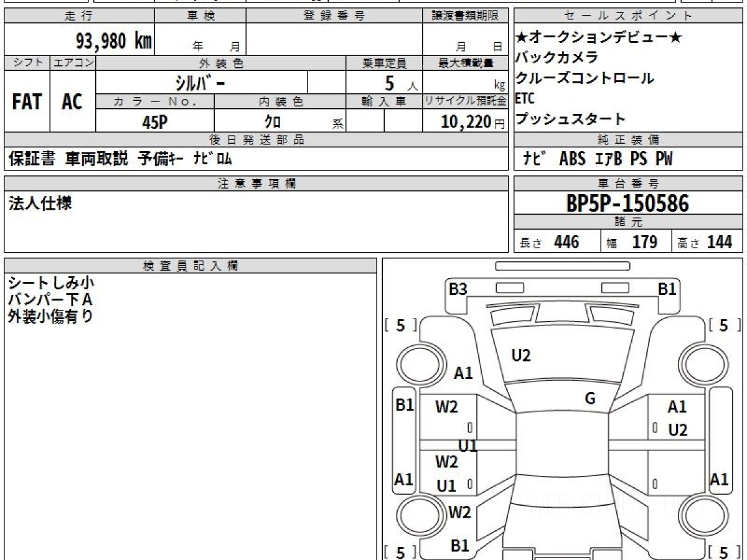
Task: Select PW in the equipment row
Action: (x=664, y=159)
